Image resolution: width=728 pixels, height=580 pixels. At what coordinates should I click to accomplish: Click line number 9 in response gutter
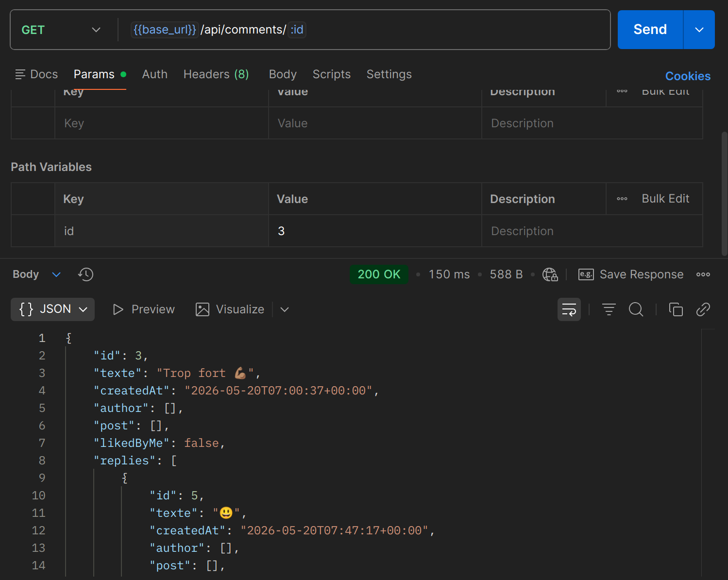[x=42, y=478]
